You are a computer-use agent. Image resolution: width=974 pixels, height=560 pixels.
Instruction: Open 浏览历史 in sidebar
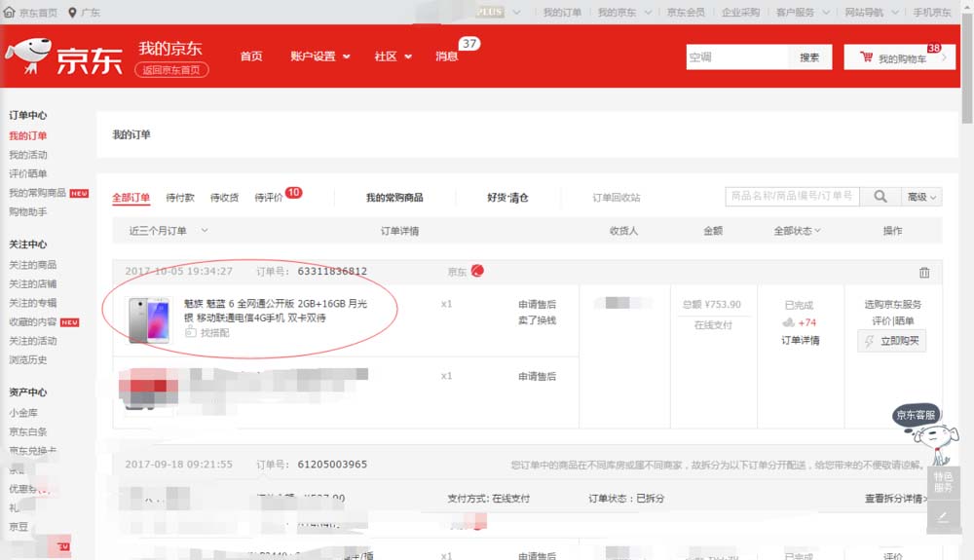coord(28,360)
